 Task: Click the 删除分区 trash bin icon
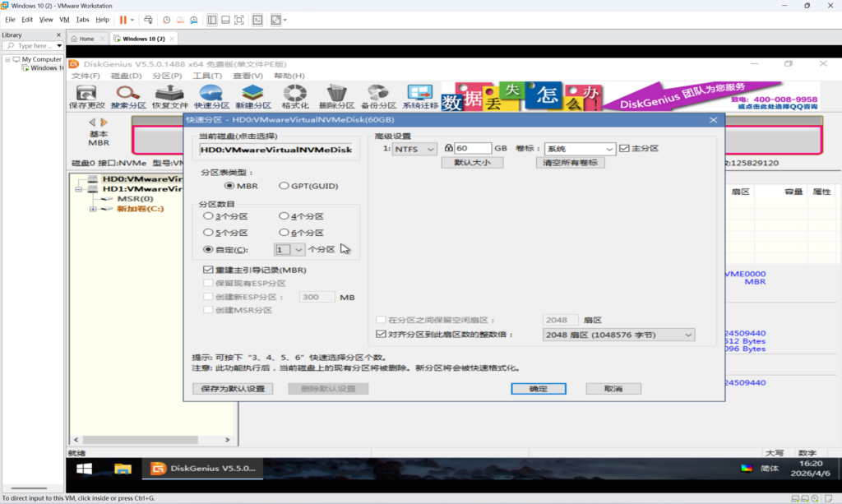pyautogui.click(x=336, y=95)
